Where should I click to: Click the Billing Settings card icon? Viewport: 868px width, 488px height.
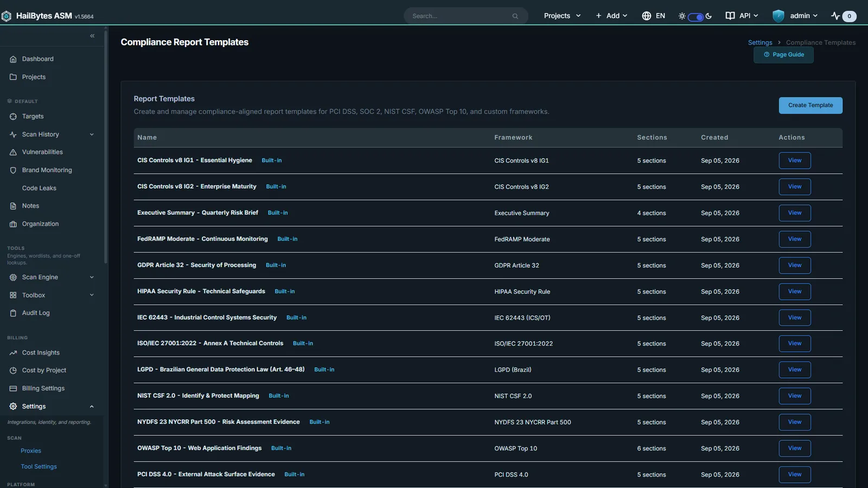(x=13, y=388)
